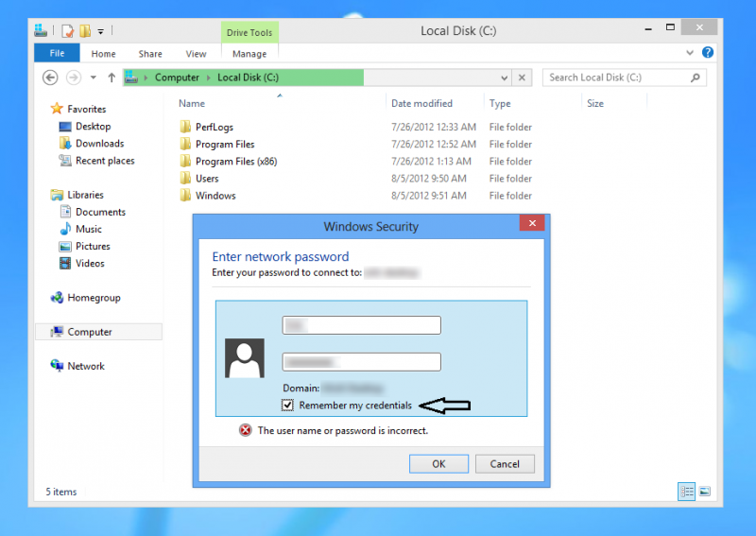Stop loading with the X button
Viewport: 756px width, 536px height.
522,78
